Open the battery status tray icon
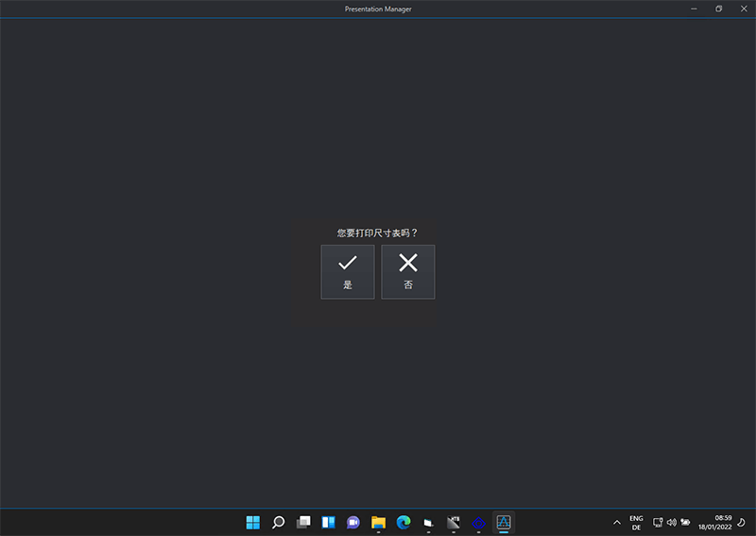Image resolution: width=756 pixels, height=536 pixels. coord(685,522)
